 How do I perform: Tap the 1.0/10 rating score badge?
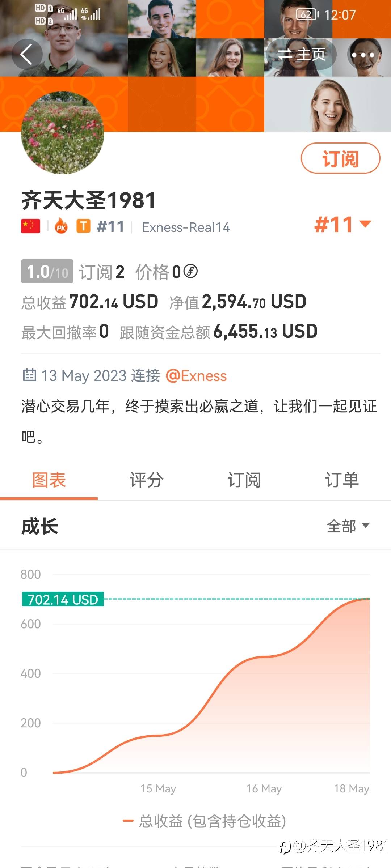(47, 271)
